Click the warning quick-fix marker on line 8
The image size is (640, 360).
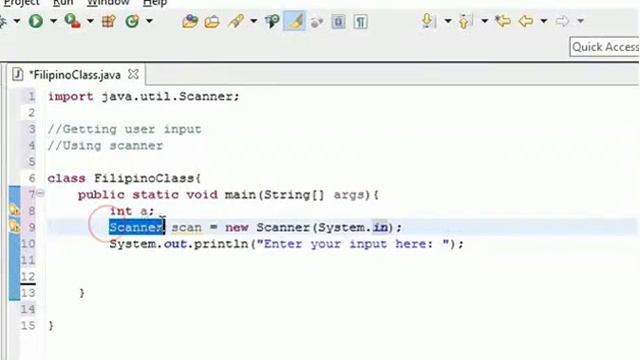(x=15, y=211)
